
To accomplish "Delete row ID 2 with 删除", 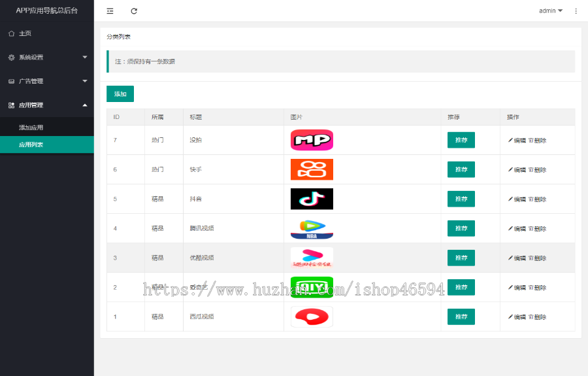I will pyautogui.click(x=538, y=288).
